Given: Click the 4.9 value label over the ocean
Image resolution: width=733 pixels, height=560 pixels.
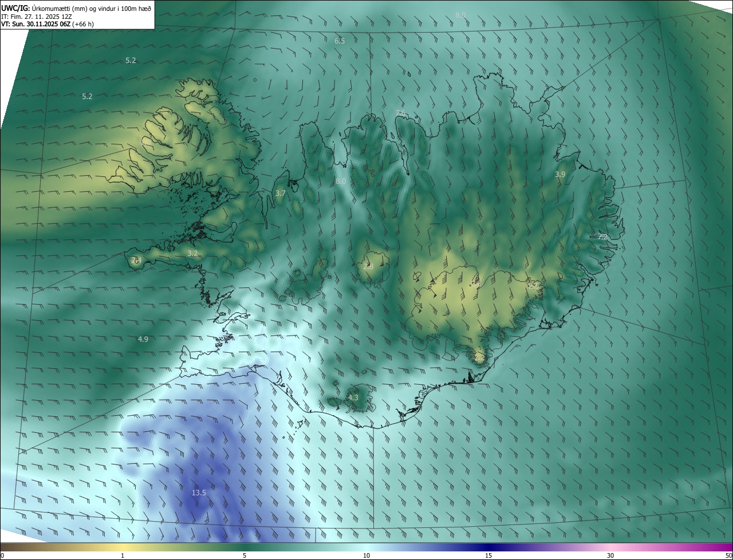Looking at the screenshot, I should (x=143, y=339).
